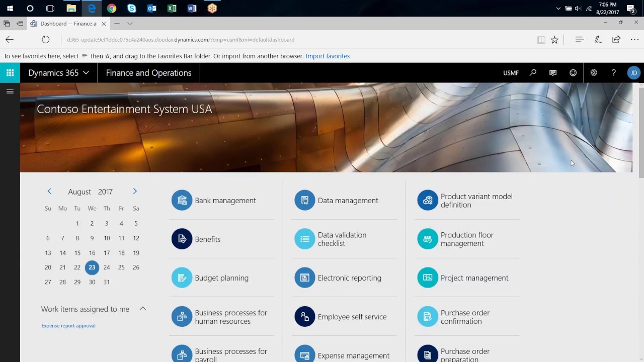Open Business processes for payroll icon

point(182,354)
